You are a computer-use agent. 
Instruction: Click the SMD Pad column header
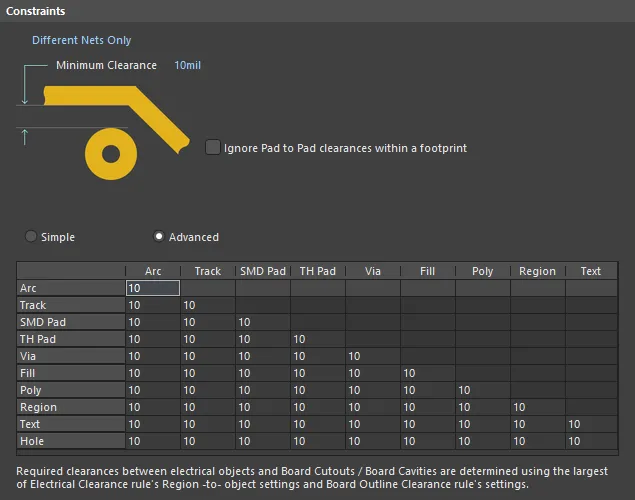[263, 271]
